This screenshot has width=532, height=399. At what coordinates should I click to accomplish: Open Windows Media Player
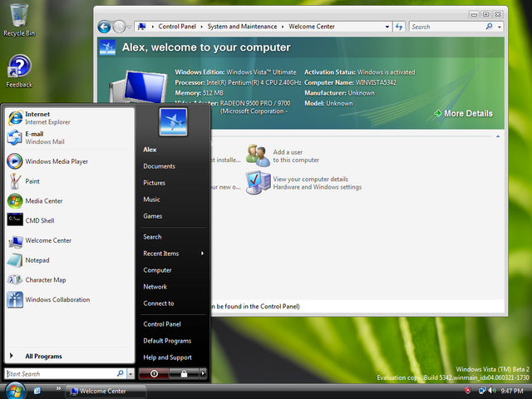tap(69, 161)
